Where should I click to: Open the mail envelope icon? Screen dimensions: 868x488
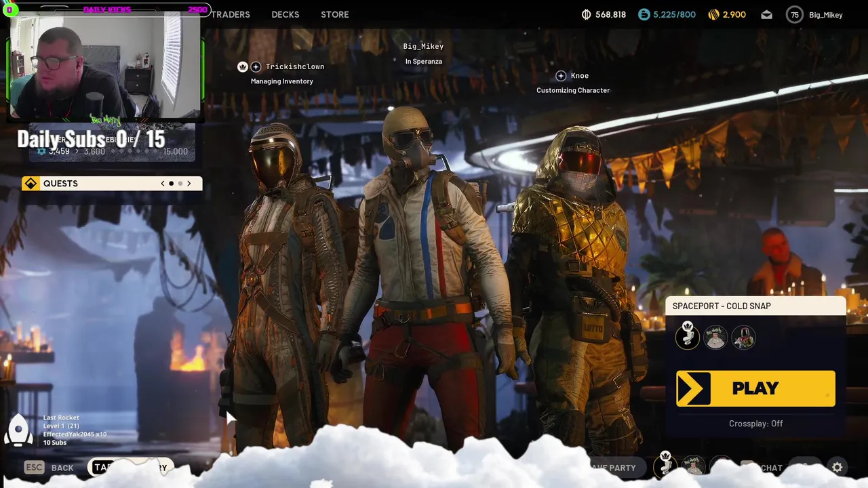(766, 14)
